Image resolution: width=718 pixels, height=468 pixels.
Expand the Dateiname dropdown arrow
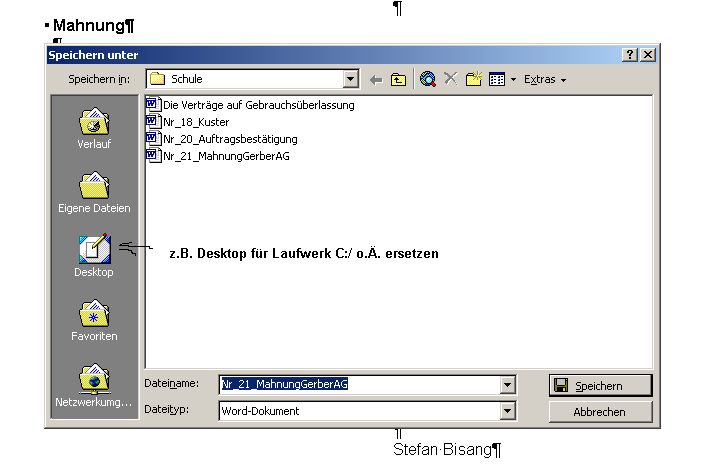tap(508, 384)
